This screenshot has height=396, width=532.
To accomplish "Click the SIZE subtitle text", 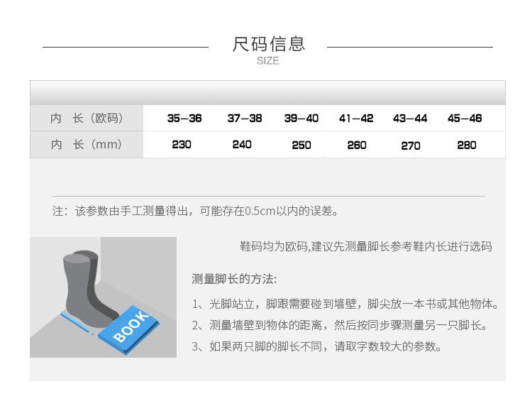I will pyautogui.click(x=268, y=61).
